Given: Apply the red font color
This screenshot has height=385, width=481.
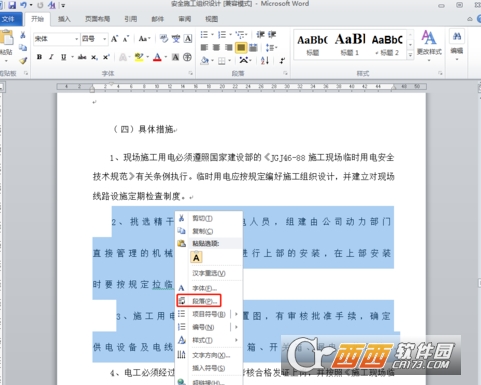Looking at the screenshot, I should click(157, 57).
